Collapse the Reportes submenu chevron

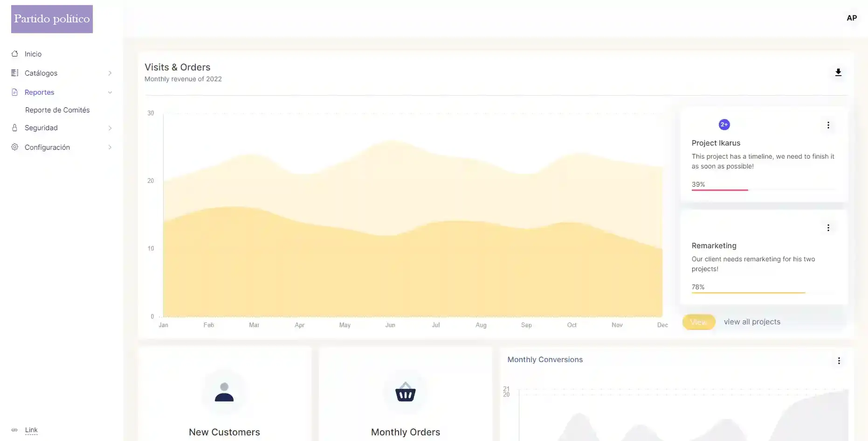click(x=110, y=92)
